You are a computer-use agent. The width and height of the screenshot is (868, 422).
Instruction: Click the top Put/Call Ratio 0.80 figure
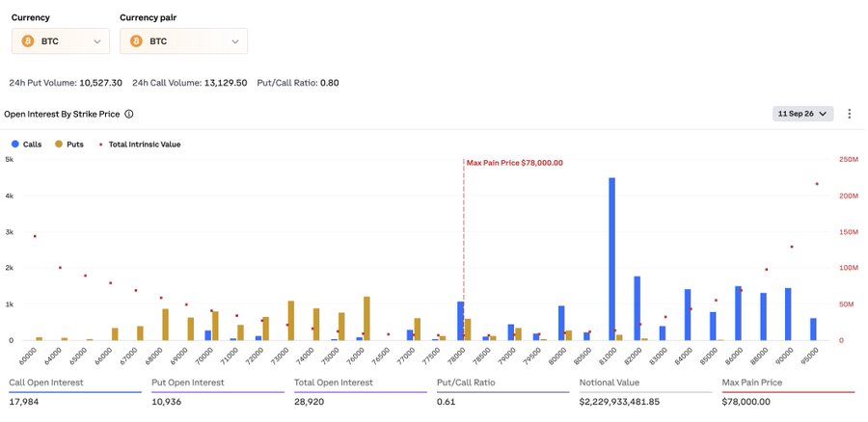click(x=330, y=83)
